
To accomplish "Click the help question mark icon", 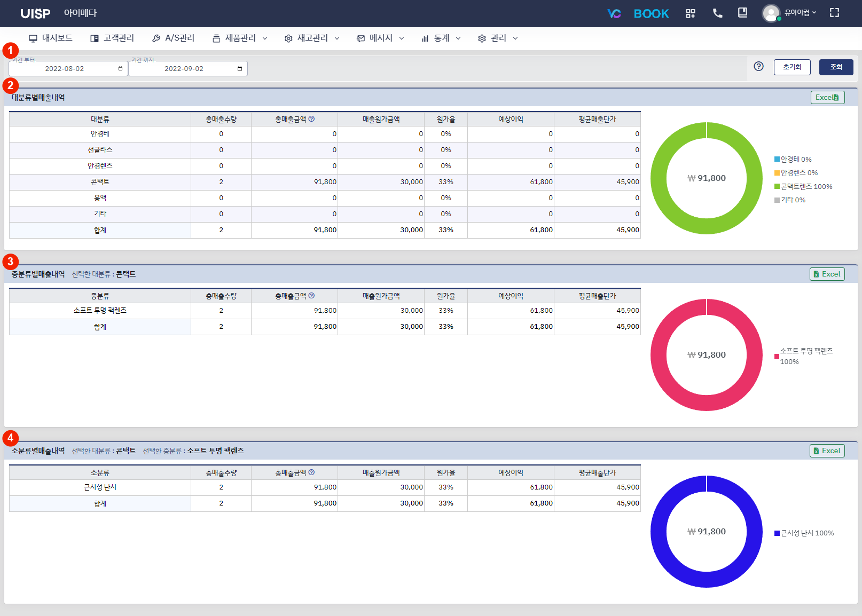I will click(x=758, y=66).
